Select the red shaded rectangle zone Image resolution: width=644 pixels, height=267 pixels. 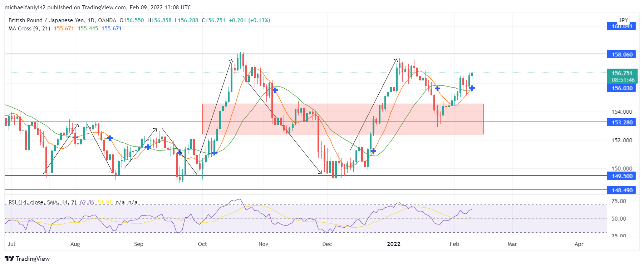click(x=343, y=119)
